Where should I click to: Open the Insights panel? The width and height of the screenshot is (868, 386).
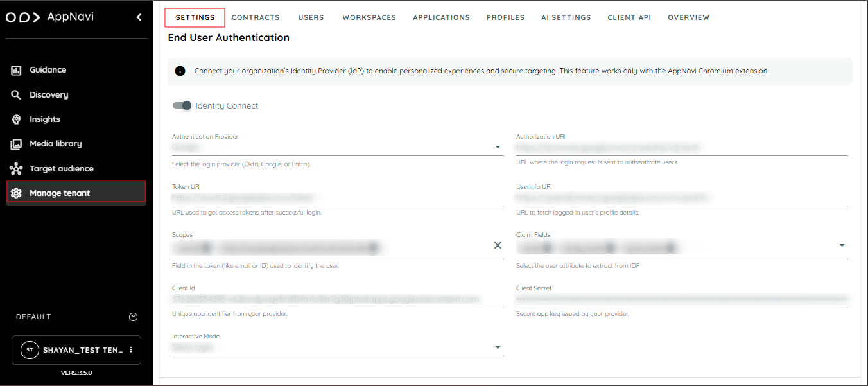[45, 119]
